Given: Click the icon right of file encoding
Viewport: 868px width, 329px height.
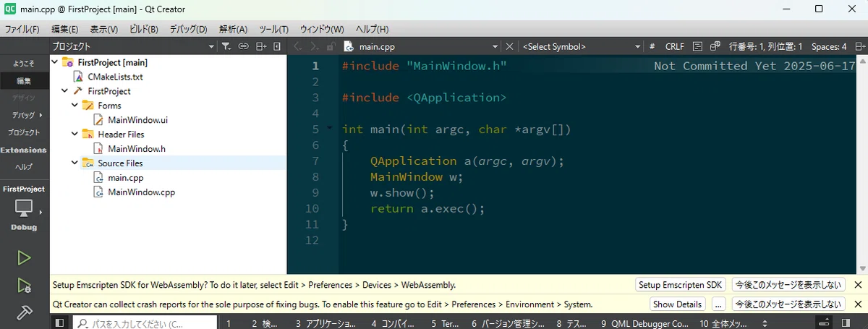Looking at the screenshot, I should click(715, 46).
